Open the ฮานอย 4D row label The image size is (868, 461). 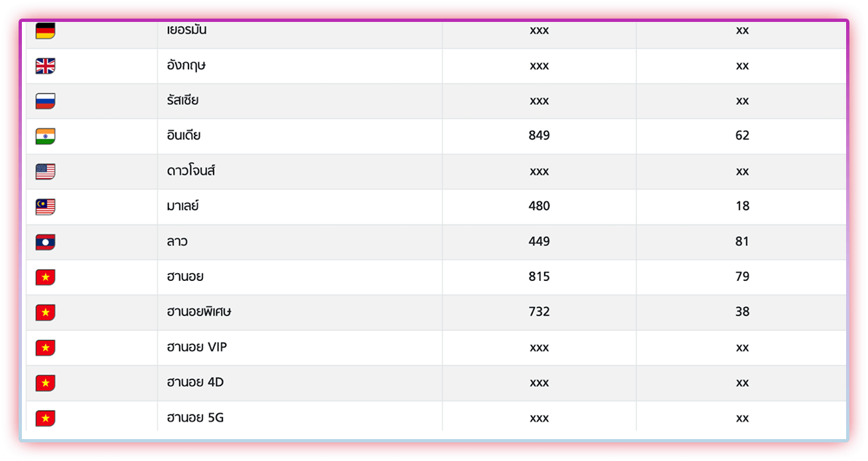(195, 383)
